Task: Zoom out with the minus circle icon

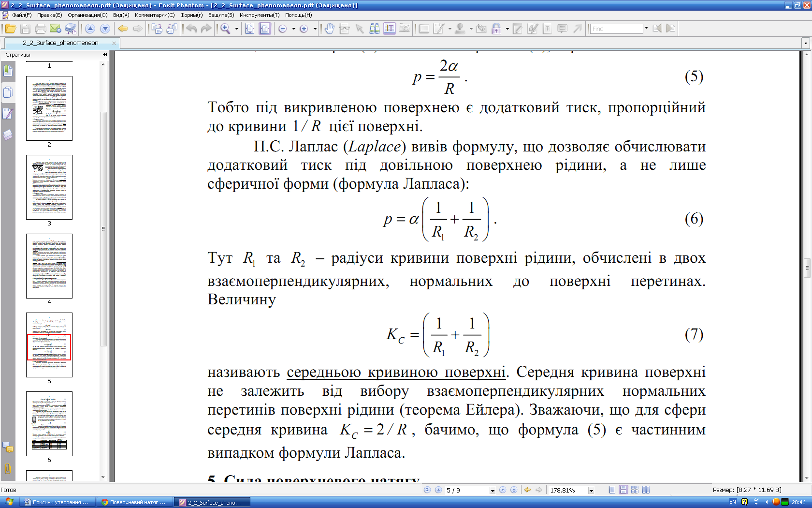Action: pyautogui.click(x=283, y=29)
